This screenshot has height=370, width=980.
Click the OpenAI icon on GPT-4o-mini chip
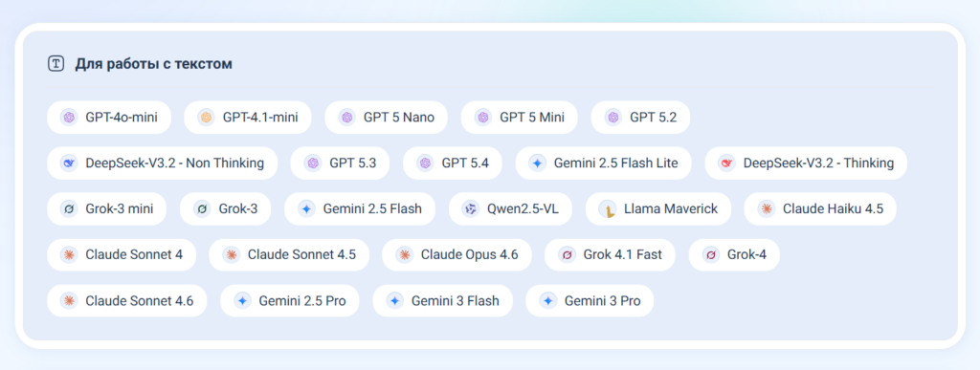click(69, 118)
